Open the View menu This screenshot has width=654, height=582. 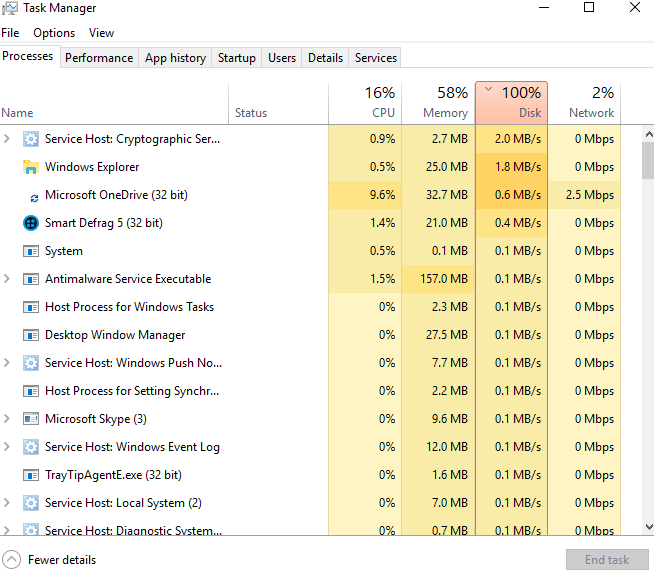click(101, 33)
